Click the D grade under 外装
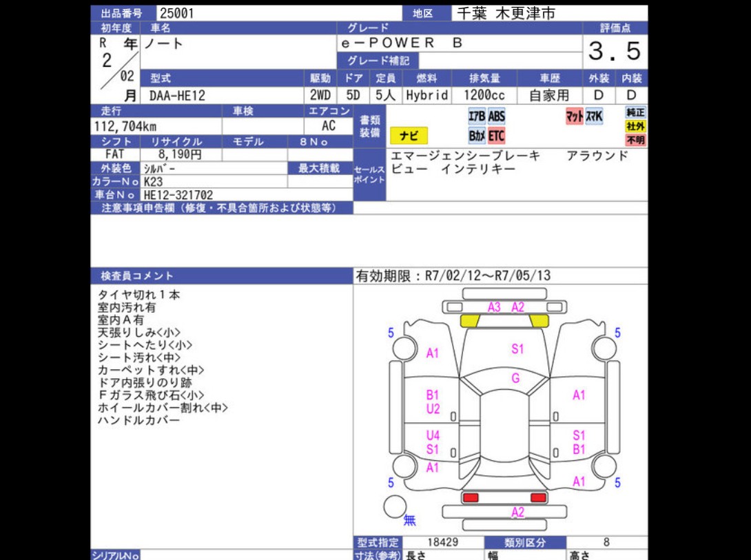Screen dimensions: 751x560 pos(599,95)
